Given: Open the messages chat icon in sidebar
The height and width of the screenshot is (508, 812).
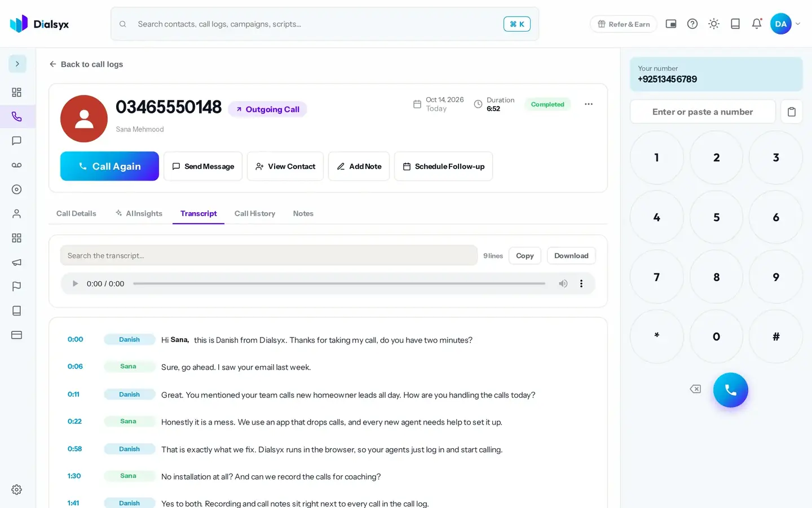Looking at the screenshot, I should click(17, 141).
